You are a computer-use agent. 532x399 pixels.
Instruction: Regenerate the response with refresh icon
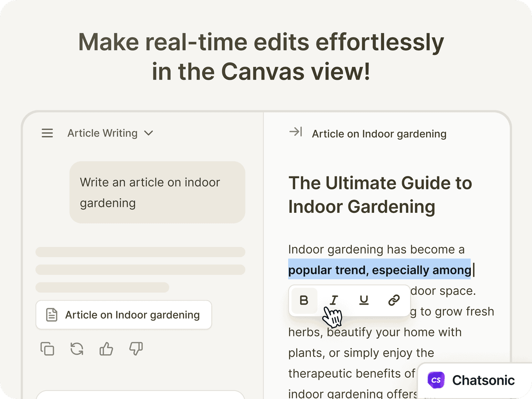[77, 349]
